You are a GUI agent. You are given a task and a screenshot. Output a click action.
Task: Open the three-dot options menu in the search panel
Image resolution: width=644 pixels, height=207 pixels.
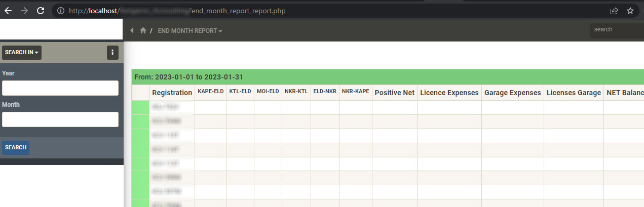tap(112, 52)
